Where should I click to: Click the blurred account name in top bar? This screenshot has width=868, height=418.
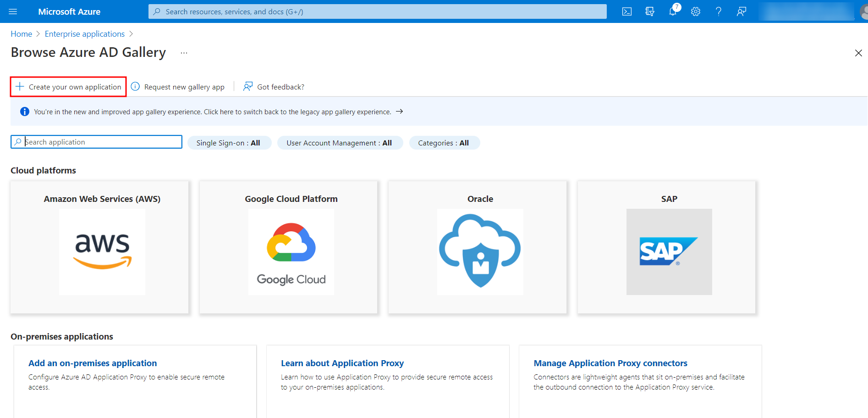(806, 11)
